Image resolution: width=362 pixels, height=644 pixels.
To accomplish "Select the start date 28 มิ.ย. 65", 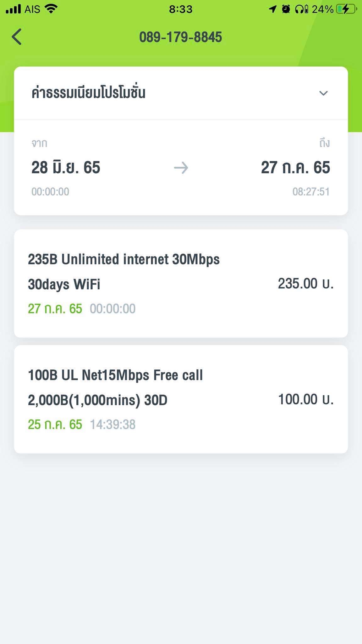I will [66, 167].
